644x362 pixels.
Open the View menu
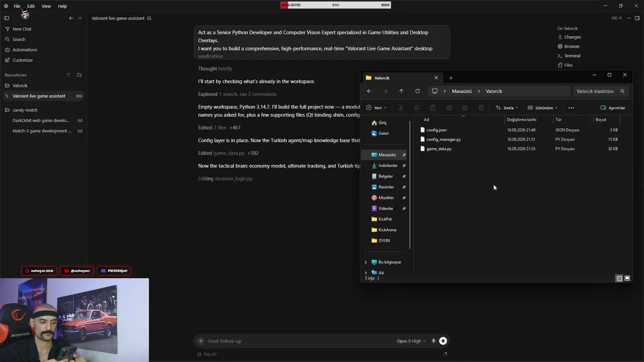coord(46,6)
